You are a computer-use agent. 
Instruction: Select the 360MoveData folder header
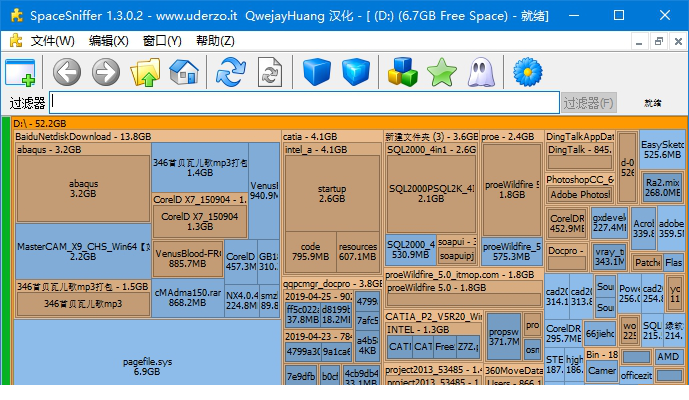(513, 371)
